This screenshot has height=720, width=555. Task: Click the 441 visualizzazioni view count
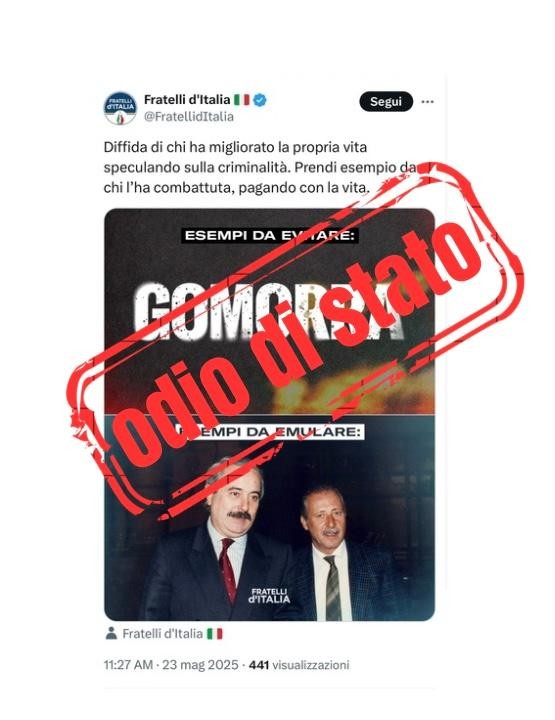pyautogui.click(x=299, y=665)
